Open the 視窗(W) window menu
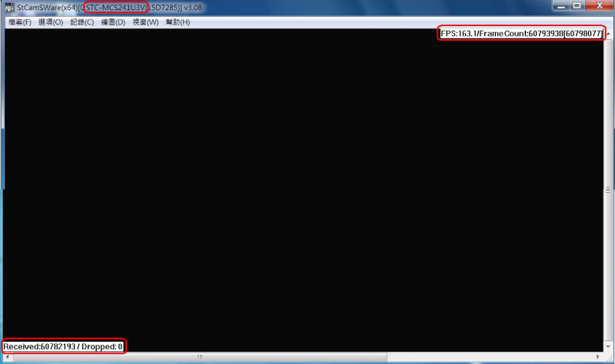 tap(145, 22)
